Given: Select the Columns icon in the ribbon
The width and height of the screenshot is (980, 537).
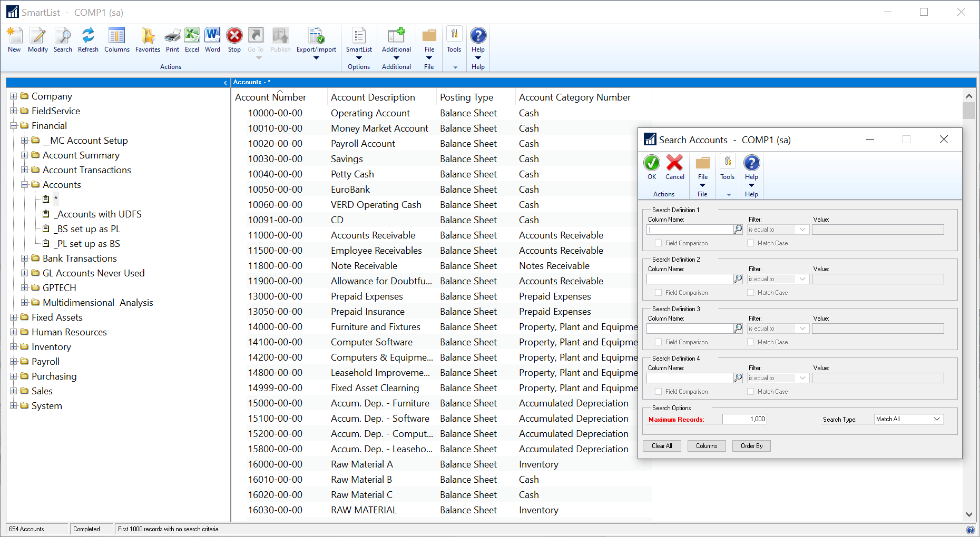Looking at the screenshot, I should 117,37.
